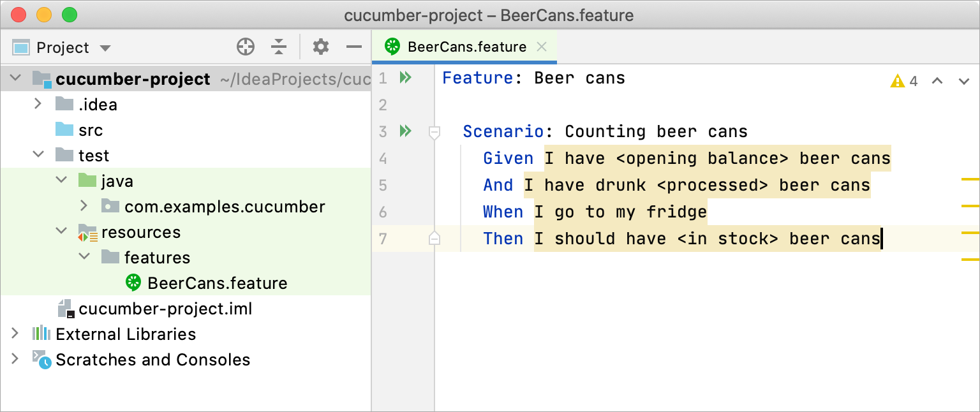The image size is (980, 412).
Task: Expand the com.examples.cucumber package
Action: (x=84, y=206)
